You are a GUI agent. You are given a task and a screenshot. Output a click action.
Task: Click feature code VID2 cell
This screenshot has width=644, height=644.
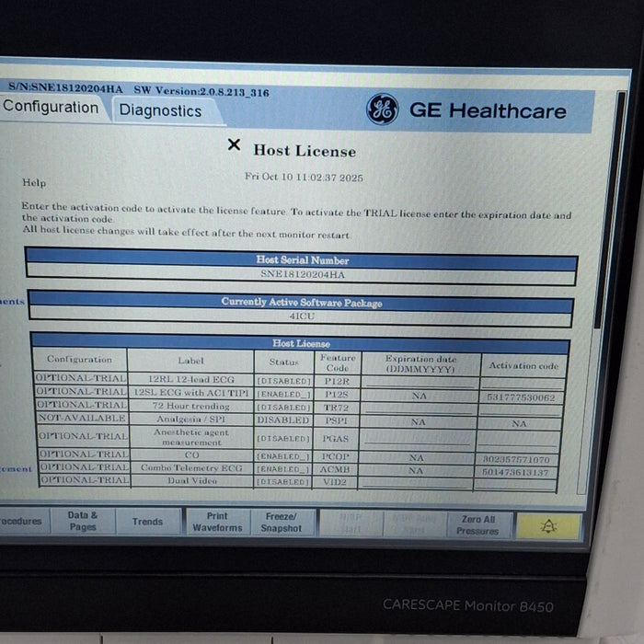coord(334,482)
